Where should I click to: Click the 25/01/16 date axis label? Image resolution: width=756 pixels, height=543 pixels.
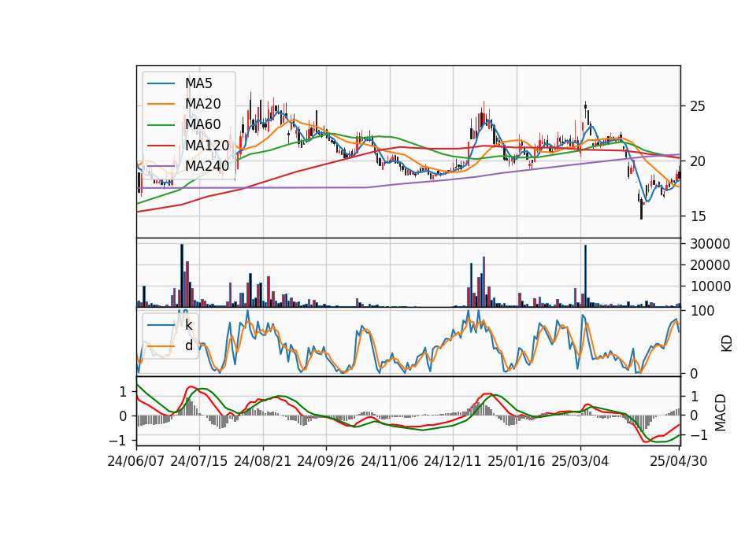pos(517,461)
